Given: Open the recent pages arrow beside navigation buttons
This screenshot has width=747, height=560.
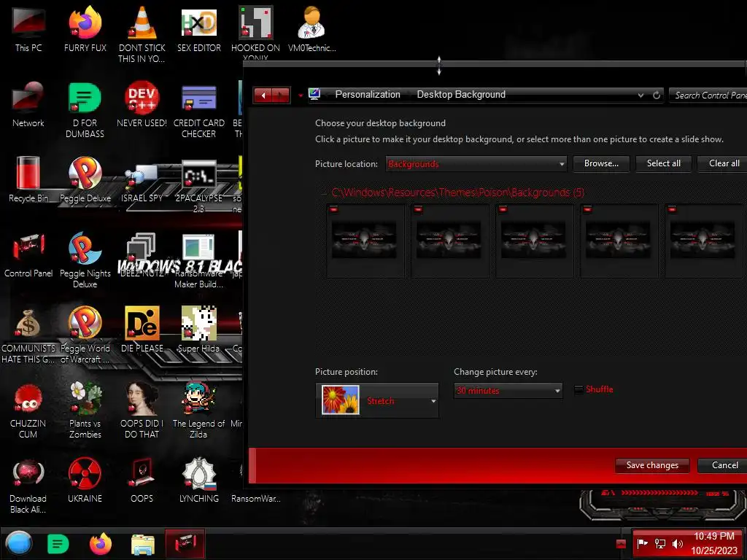Looking at the screenshot, I should [x=300, y=96].
